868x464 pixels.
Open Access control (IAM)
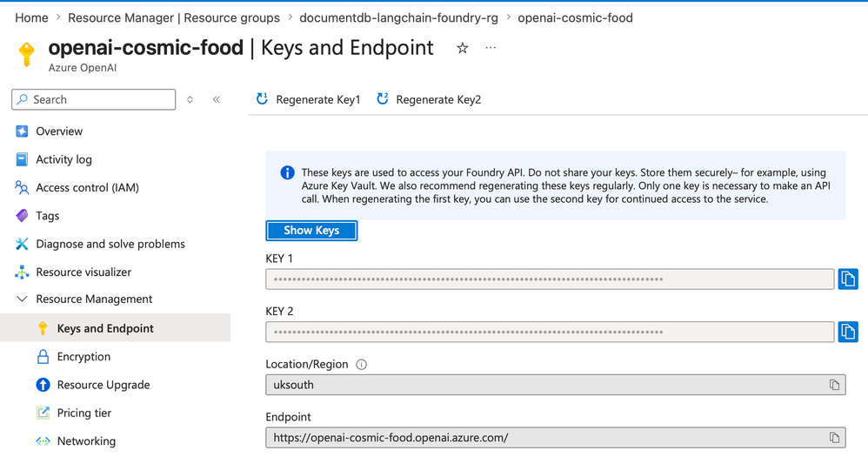point(87,188)
